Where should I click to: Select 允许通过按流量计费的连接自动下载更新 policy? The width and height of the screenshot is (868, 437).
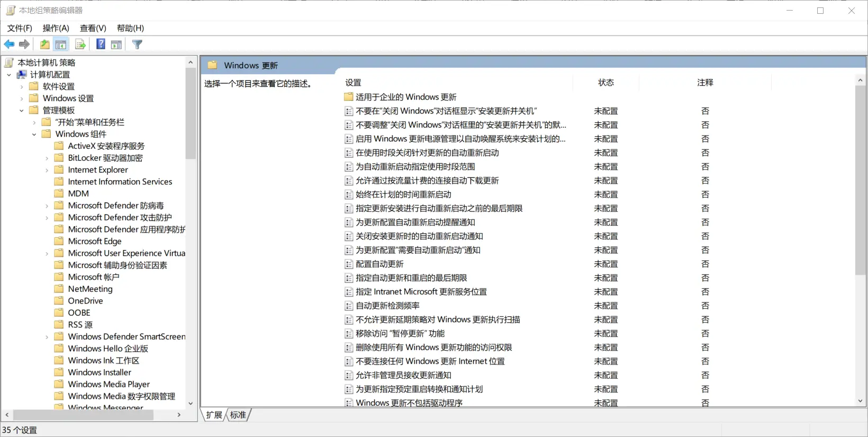coord(427,181)
